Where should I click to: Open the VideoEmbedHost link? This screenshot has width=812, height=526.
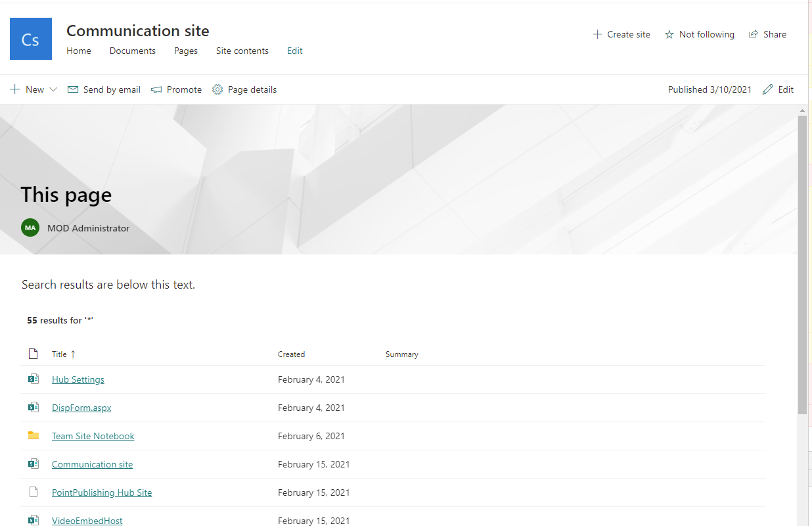click(x=87, y=521)
